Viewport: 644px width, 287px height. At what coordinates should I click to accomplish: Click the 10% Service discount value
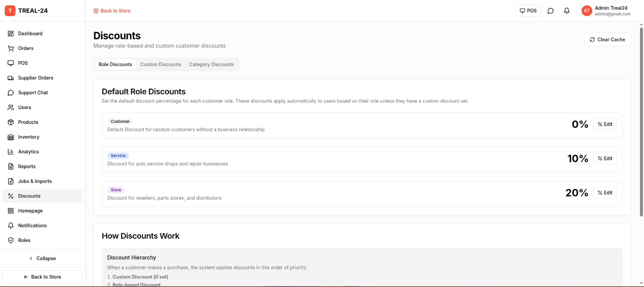point(578,159)
